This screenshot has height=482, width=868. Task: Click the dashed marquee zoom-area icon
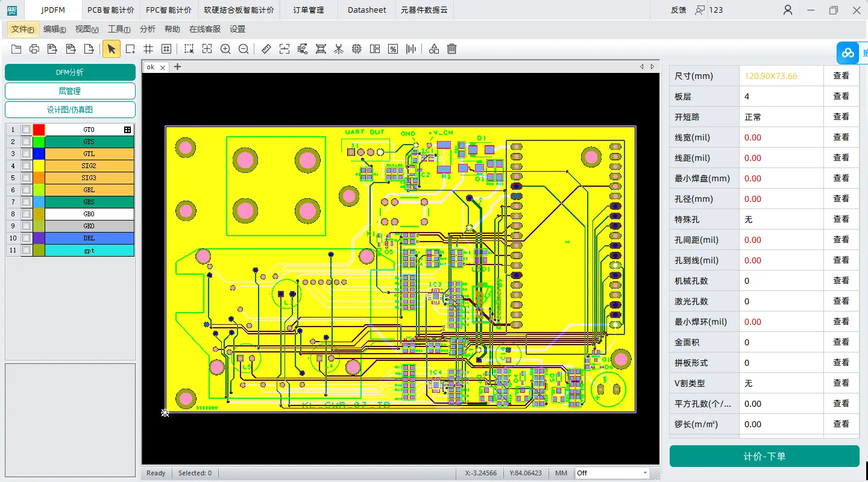point(189,49)
